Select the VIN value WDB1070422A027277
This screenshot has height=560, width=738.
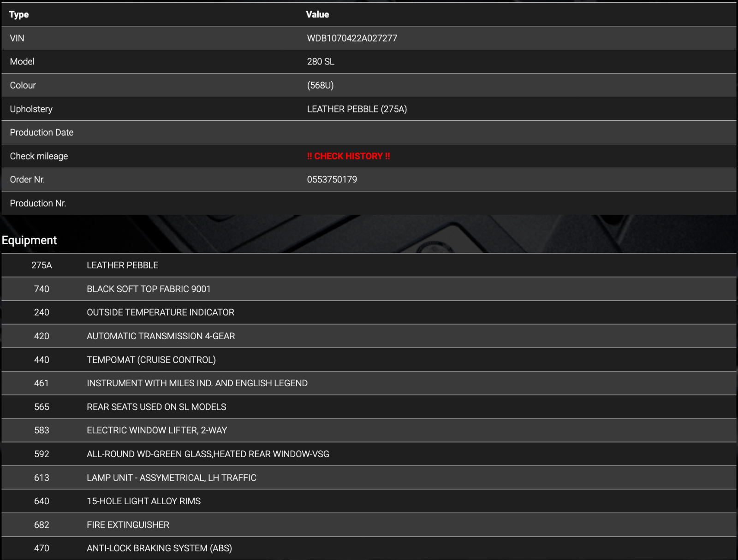tap(352, 38)
